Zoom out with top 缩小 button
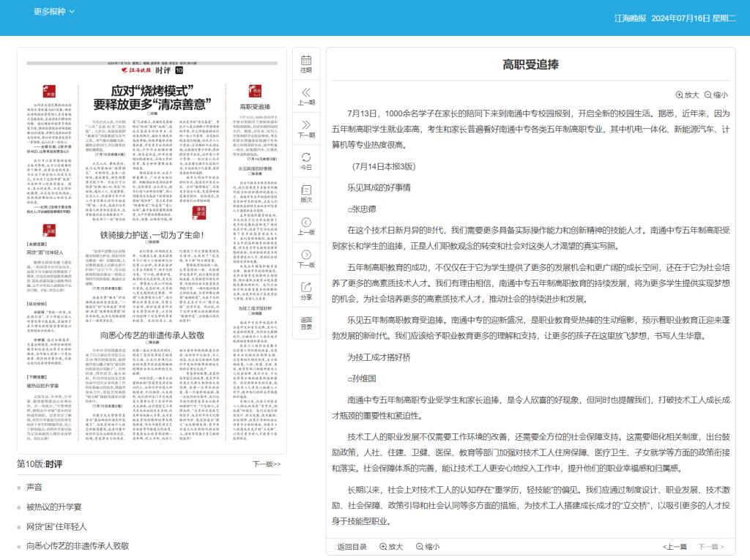750x560 pixels. 716,94
